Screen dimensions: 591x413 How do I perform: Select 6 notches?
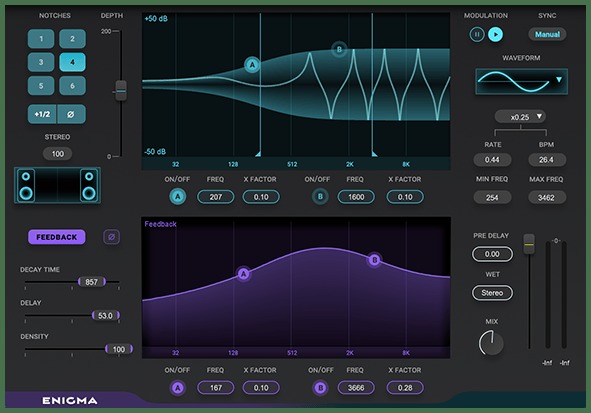72,86
